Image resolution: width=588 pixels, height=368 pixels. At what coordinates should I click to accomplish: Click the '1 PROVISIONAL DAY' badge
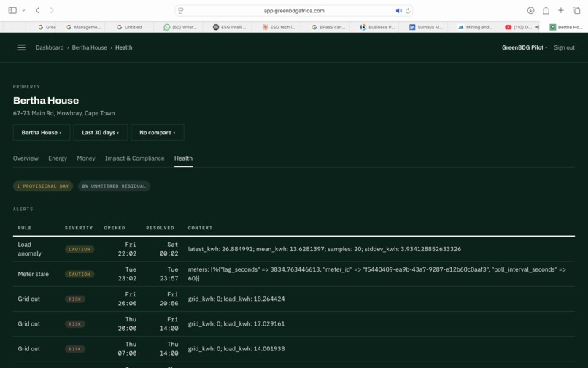coord(43,186)
